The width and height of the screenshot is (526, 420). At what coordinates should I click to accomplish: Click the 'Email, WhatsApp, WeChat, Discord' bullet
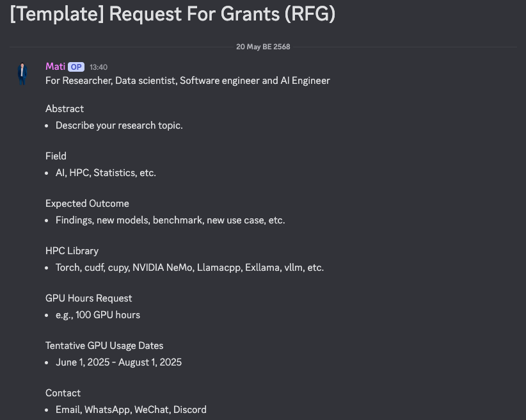point(131,410)
